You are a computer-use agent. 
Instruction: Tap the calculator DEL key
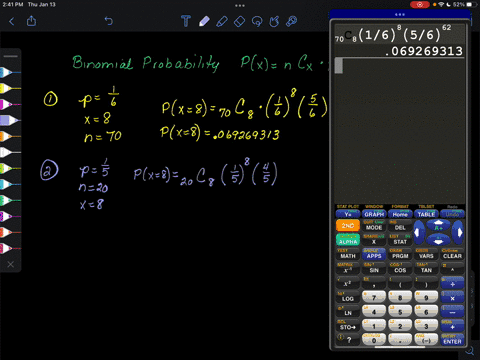click(400, 227)
